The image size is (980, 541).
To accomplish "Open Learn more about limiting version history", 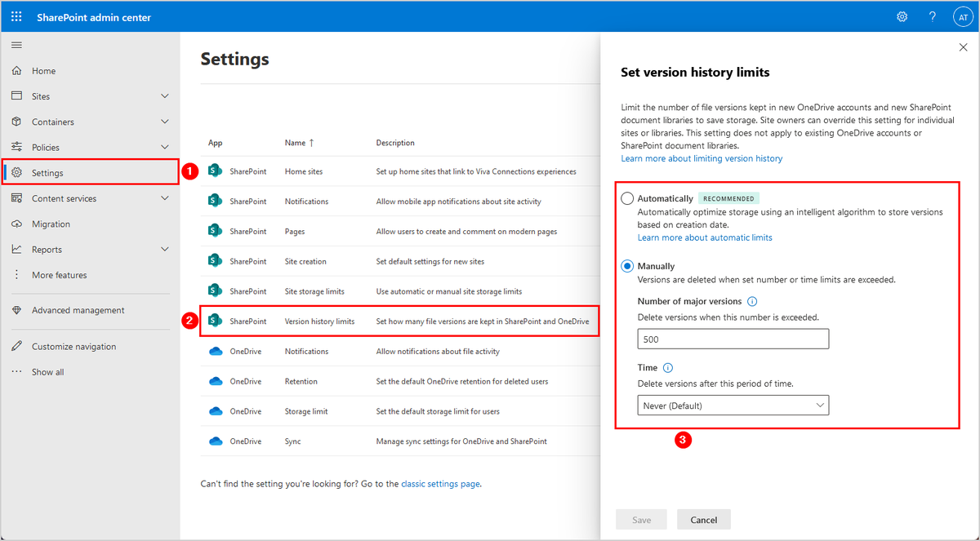I will pos(702,158).
